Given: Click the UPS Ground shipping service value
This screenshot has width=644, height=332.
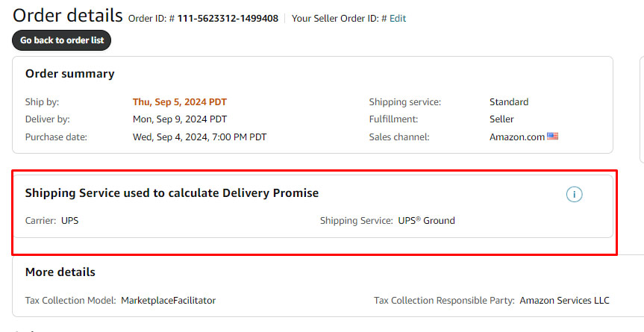Looking at the screenshot, I should [x=426, y=220].
